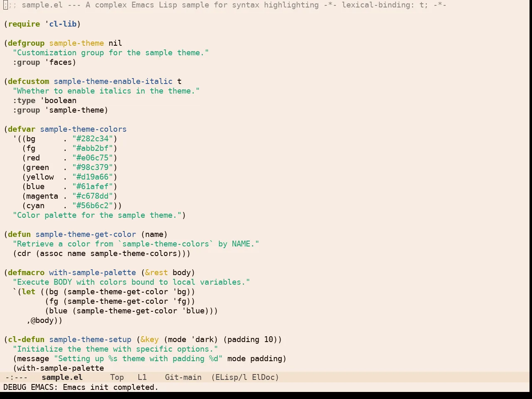Click the &rest keyword

(x=156, y=273)
